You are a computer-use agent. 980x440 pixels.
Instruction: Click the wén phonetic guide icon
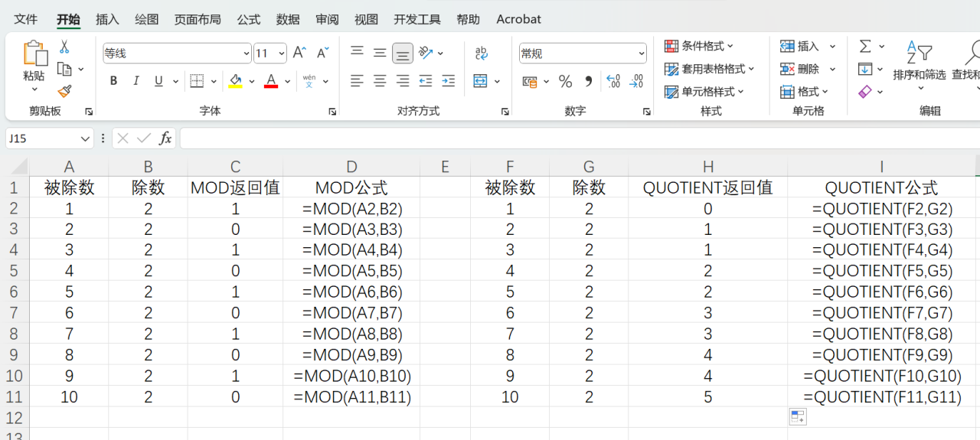point(309,80)
